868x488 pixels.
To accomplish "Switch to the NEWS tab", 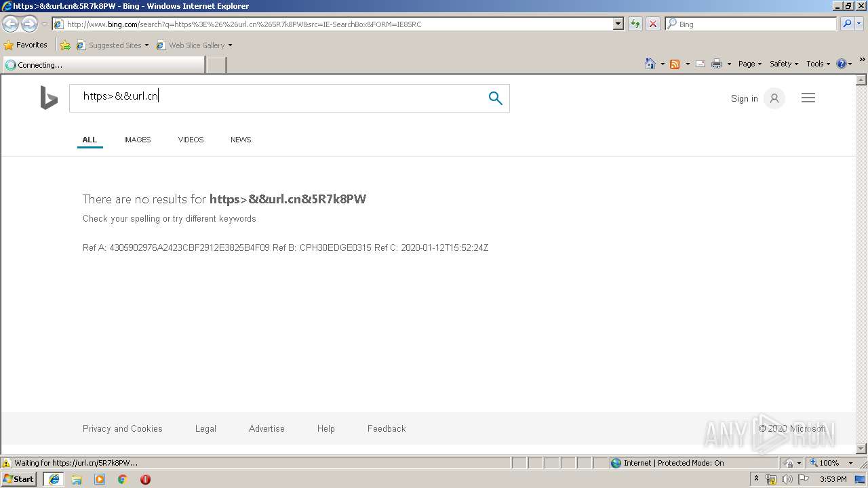I will (x=241, y=140).
